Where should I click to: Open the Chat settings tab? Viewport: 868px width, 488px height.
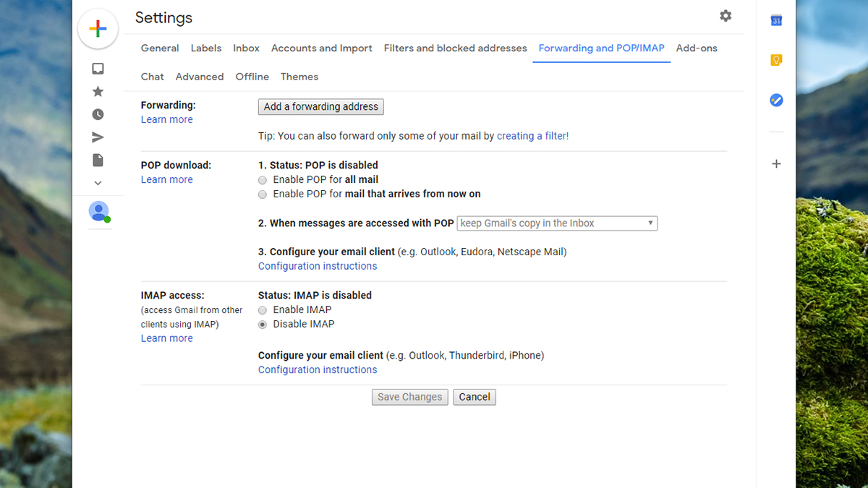point(153,77)
